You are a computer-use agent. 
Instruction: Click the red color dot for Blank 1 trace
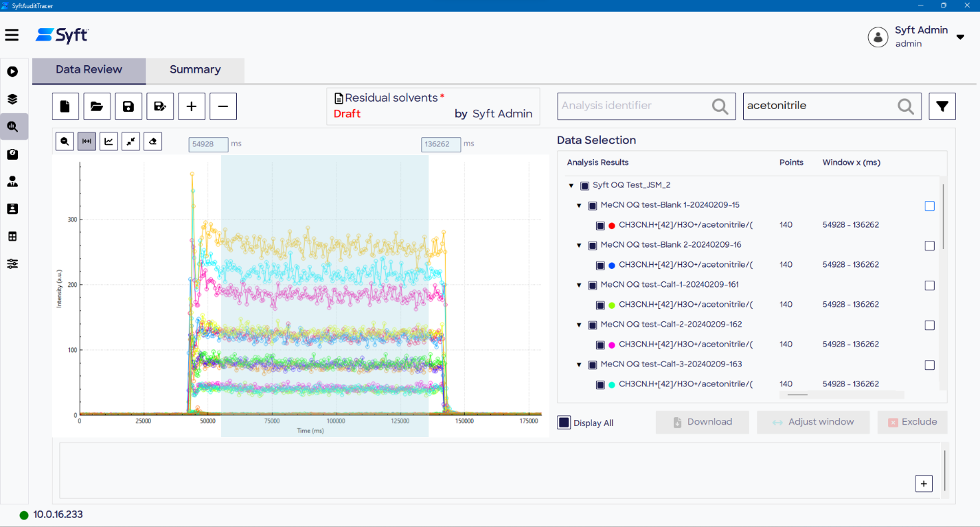coord(612,225)
